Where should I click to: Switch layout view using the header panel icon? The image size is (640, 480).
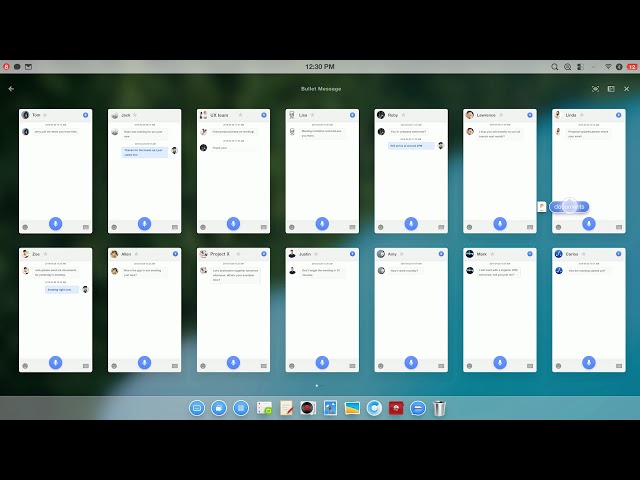coord(611,89)
